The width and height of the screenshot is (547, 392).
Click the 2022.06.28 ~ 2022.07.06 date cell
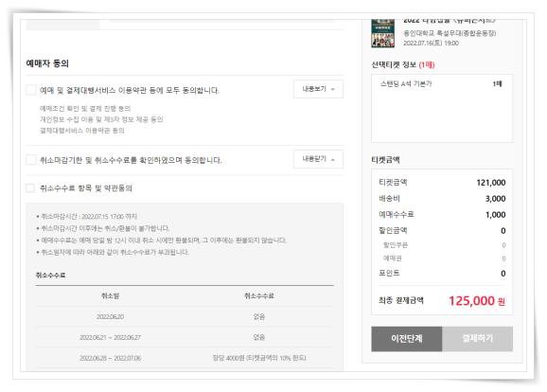point(110,358)
